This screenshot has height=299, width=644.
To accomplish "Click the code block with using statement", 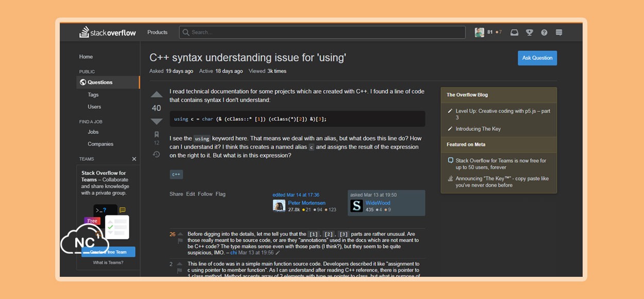I will [297, 119].
